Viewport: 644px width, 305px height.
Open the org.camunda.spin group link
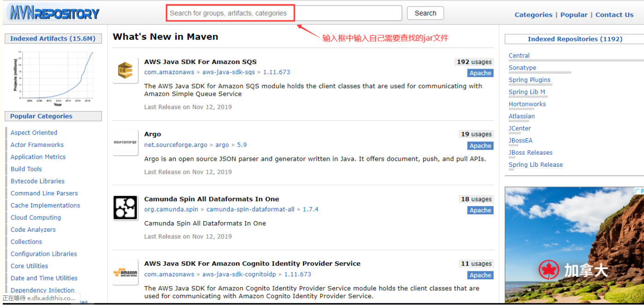171,209
